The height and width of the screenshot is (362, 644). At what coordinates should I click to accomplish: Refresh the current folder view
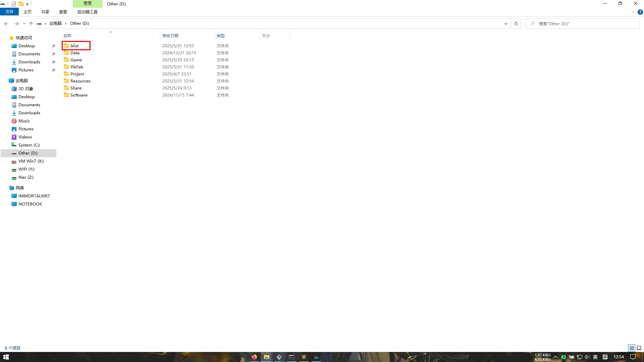516,24
